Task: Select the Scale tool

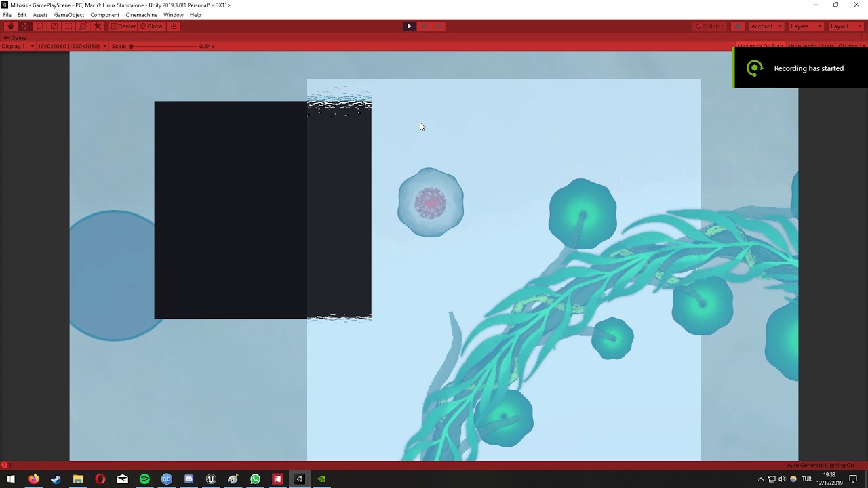Action: click(x=54, y=26)
